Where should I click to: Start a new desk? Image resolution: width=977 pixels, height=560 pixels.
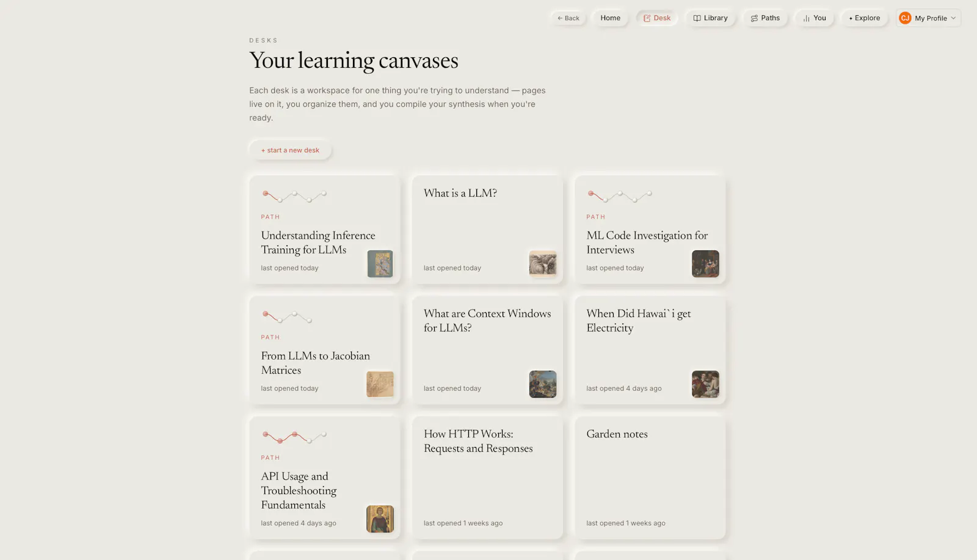coord(290,150)
